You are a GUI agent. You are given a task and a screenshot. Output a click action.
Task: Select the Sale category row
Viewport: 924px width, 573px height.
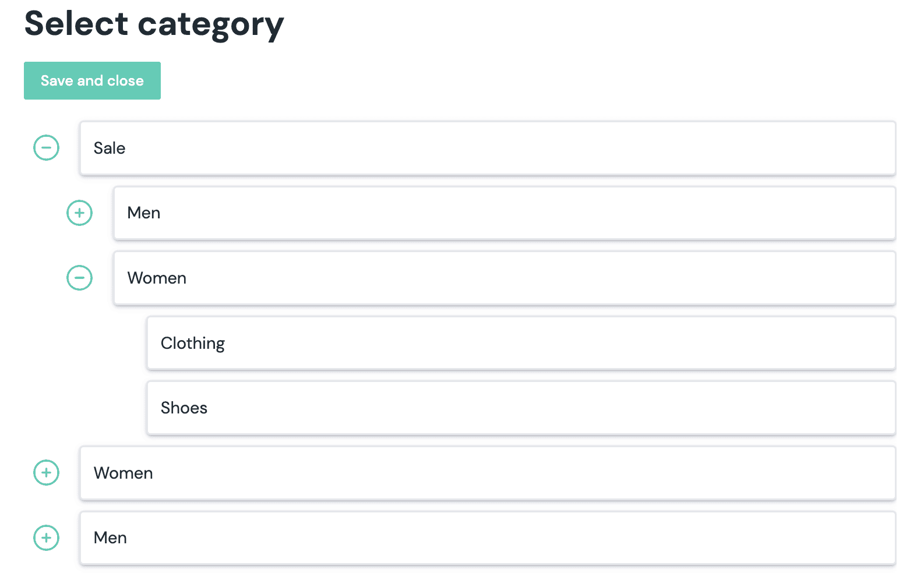(487, 148)
